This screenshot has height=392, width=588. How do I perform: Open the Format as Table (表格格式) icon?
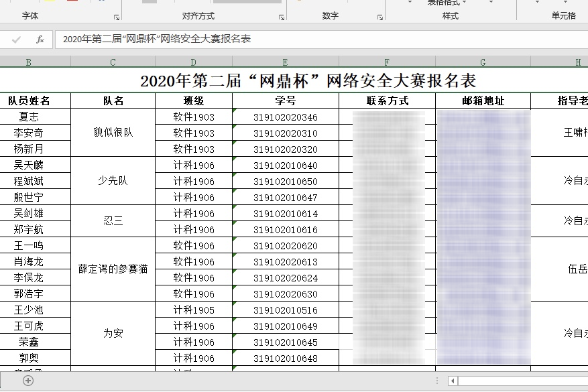443,3
